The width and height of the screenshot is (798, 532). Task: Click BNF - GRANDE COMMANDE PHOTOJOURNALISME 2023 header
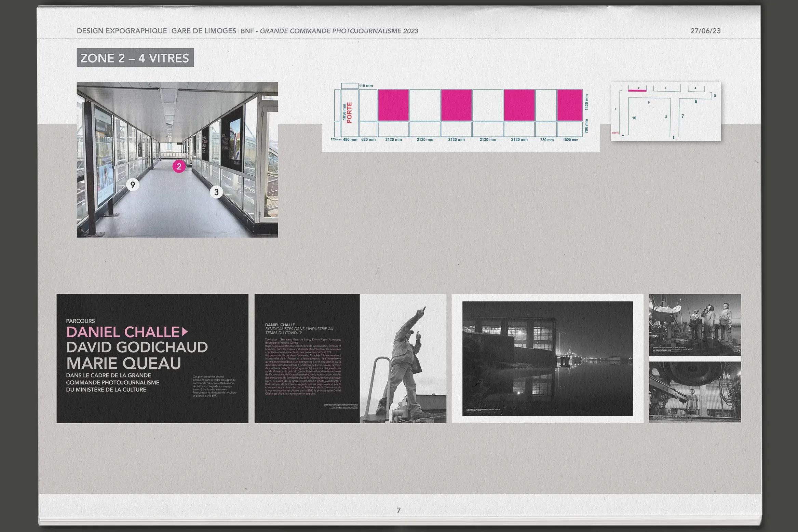[x=329, y=31]
